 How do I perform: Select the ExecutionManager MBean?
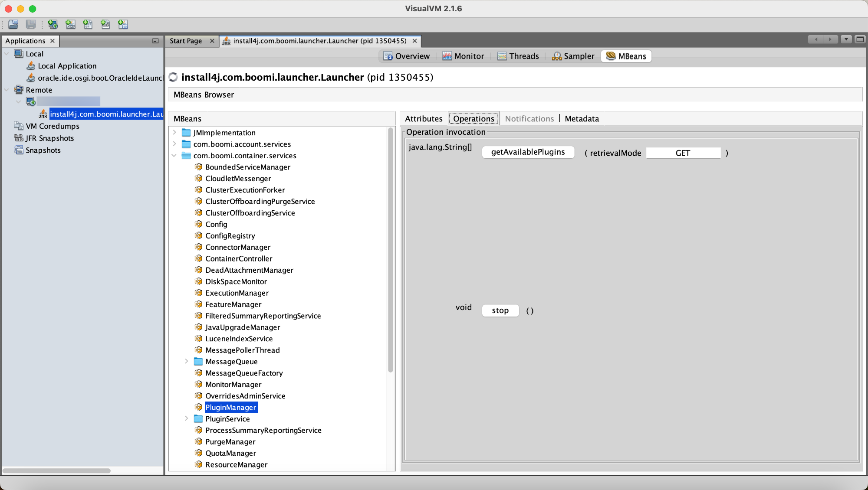(237, 293)
